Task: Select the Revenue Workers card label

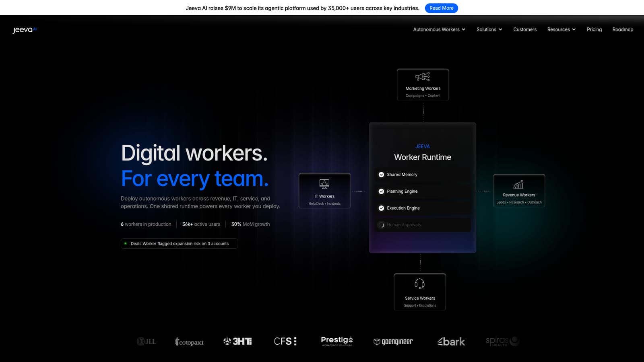Action: pyautogui.click(x=519, y=195)
